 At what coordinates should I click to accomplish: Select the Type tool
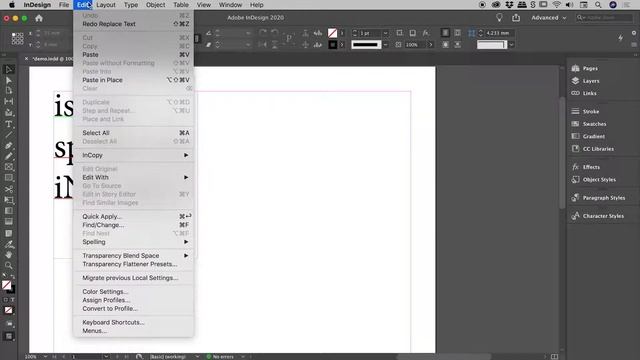pos(9,124)
